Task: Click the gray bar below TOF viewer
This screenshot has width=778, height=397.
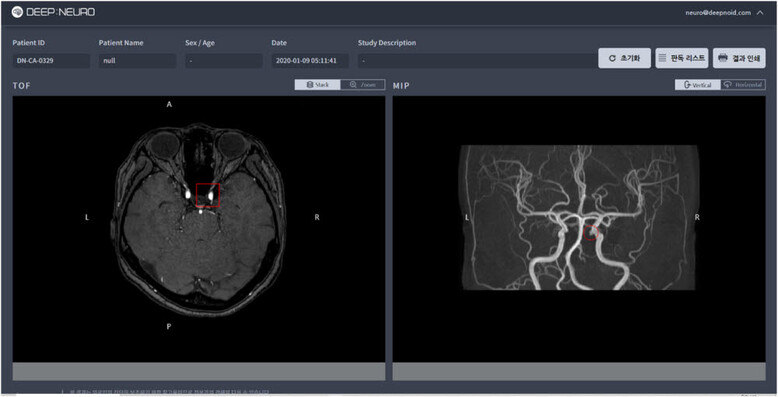Action: coord(199,371)
